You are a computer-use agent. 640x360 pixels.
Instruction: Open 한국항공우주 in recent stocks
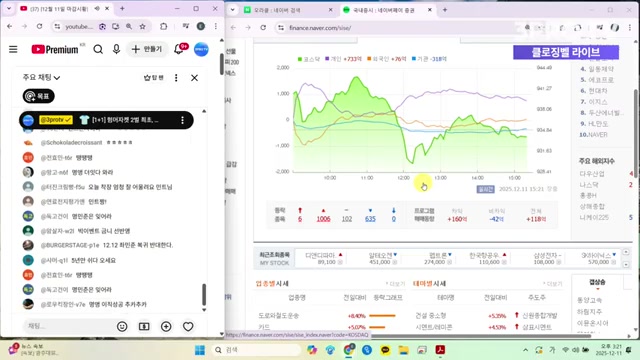coord(484,255)
